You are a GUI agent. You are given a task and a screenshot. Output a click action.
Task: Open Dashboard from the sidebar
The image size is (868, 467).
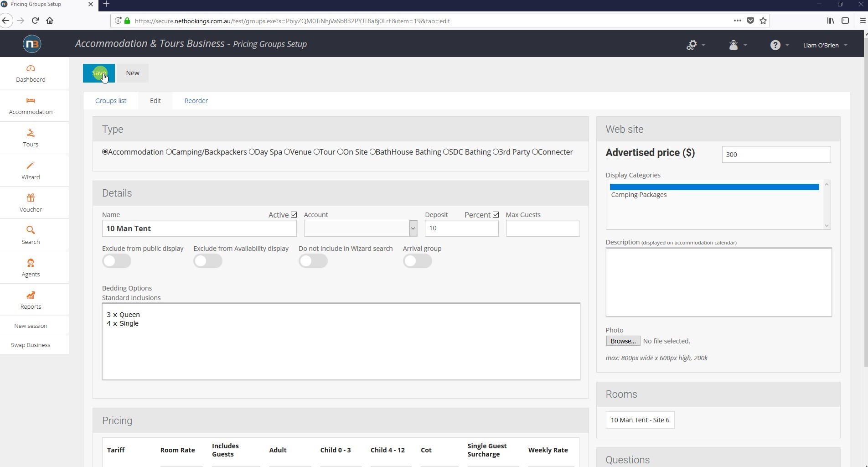[31, 73]
